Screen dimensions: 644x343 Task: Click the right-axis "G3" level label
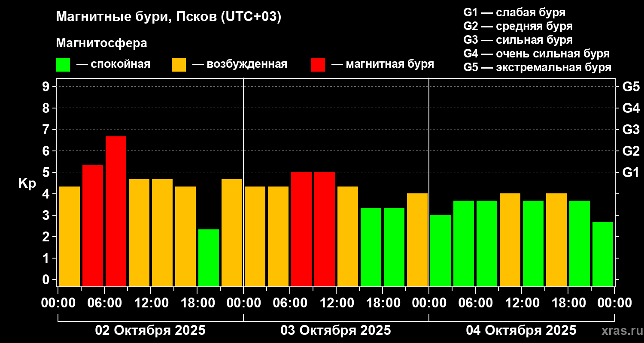[631, 129]
